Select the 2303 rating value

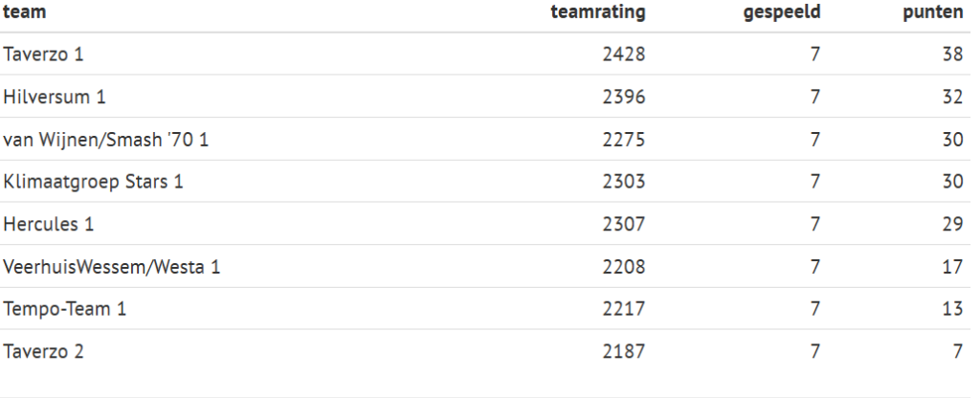click(624, 182)
